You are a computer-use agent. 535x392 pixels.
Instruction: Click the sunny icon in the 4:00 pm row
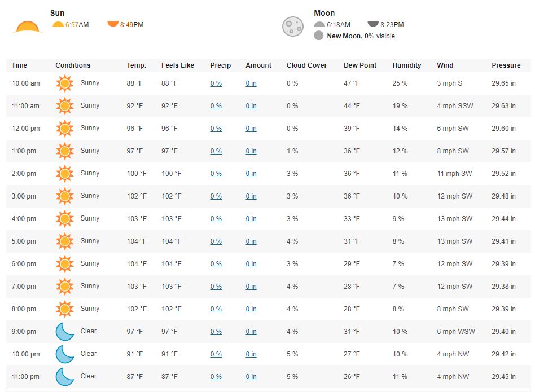click(x=65, y=218)
